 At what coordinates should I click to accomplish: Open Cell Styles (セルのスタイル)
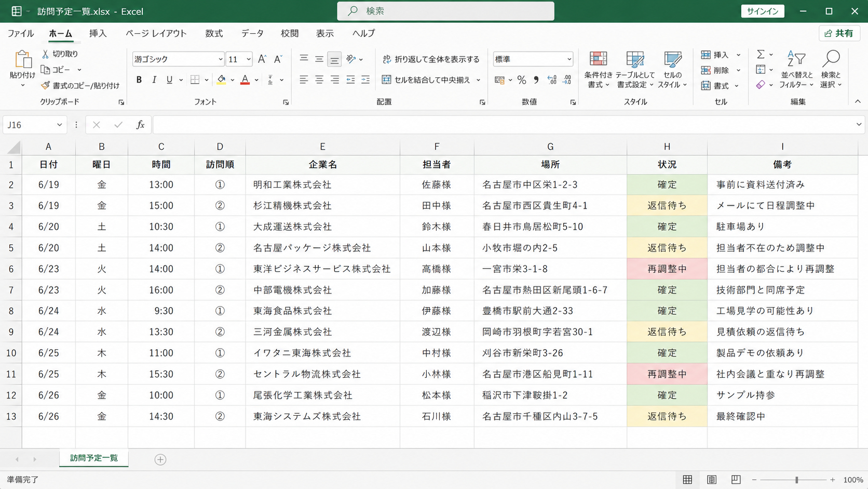[x=672, y=70]
